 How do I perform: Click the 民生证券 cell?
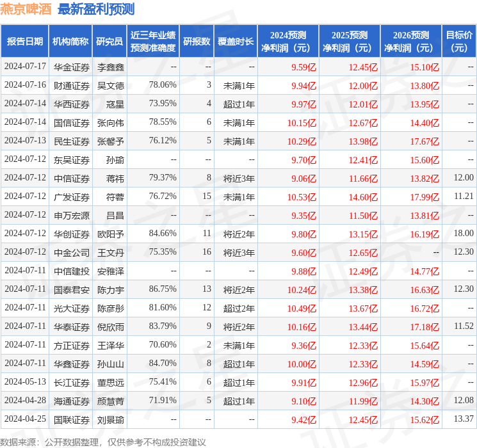click(72, 141)
